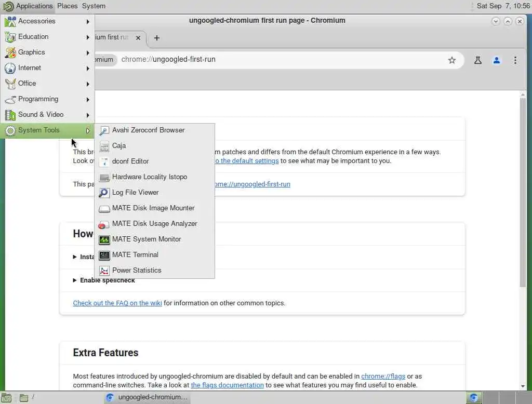Expand the Programming submenu arrow
This screenshot has width=532, height=404.
pyautogui.click(x=88, y=100)
